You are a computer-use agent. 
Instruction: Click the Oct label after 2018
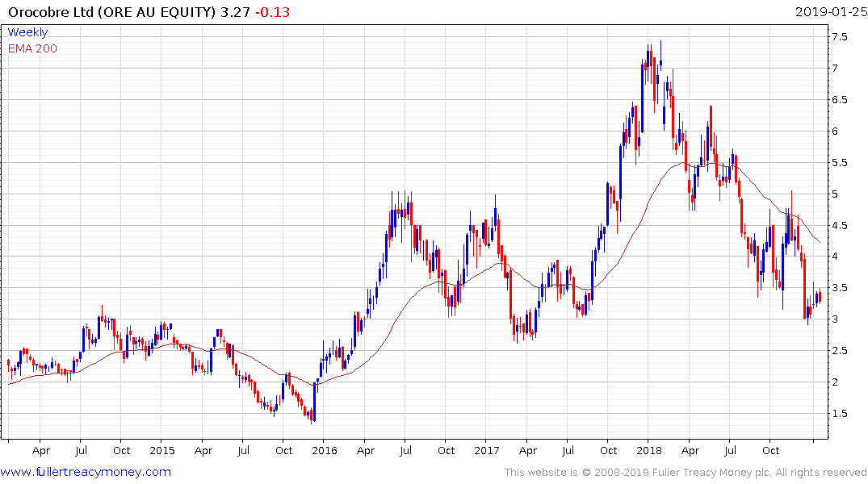pos(770,450)
